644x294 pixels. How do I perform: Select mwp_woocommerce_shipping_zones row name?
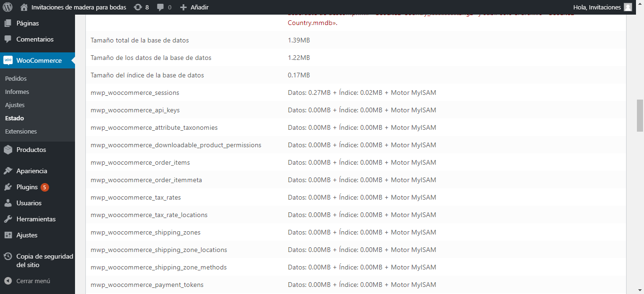tap(145, 232)
